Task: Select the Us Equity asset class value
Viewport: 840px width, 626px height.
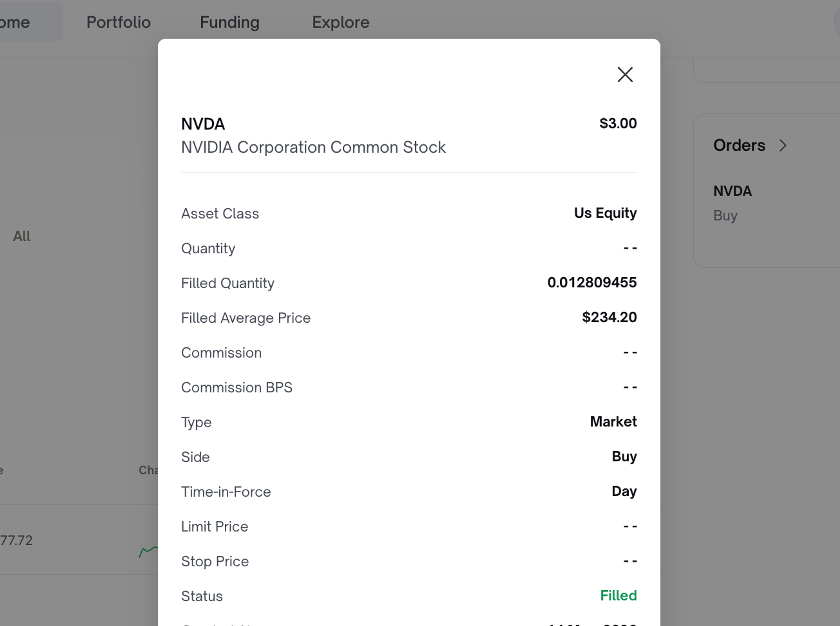Action: [x=605, y=213]
